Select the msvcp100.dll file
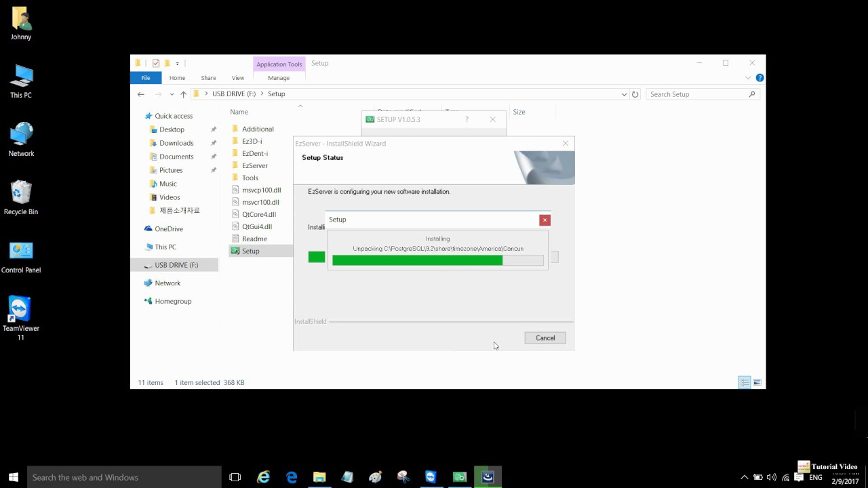This screenshot has height=488, width=868. coord(256,190)
